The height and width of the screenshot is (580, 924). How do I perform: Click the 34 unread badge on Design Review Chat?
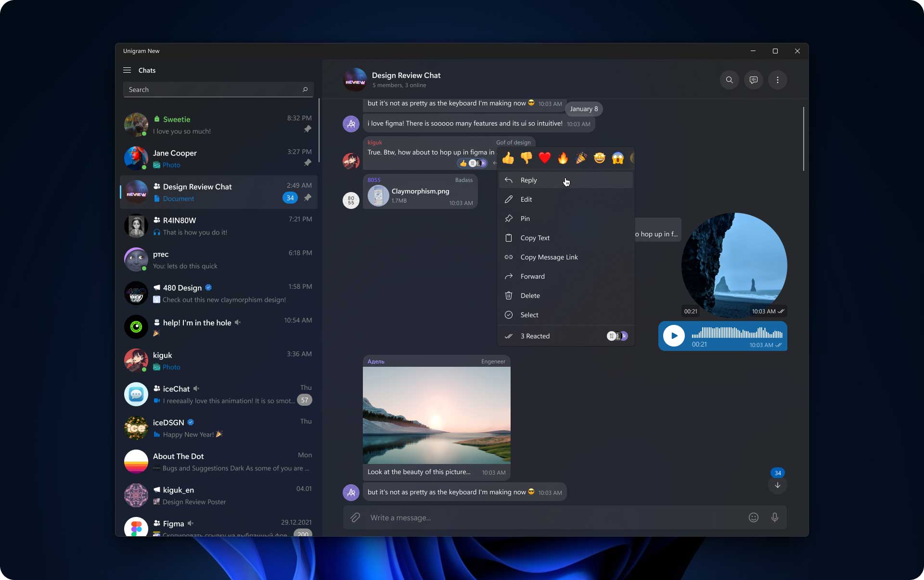[290, 198]
